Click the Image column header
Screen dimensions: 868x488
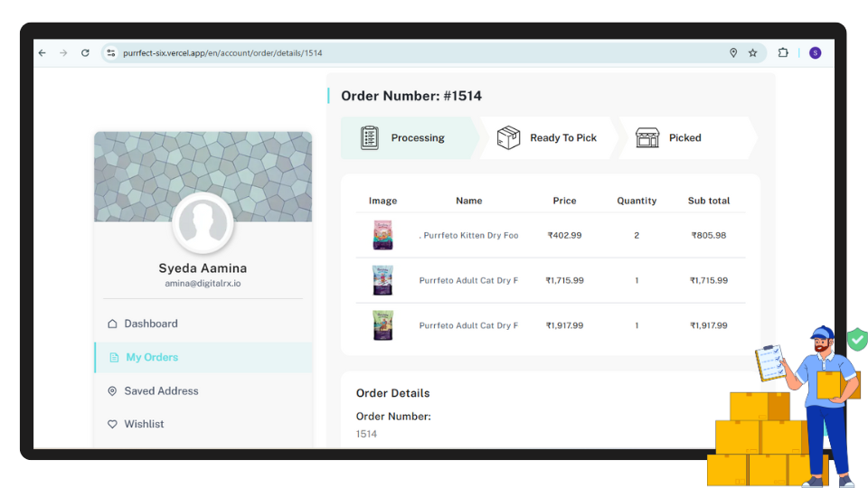383,201
